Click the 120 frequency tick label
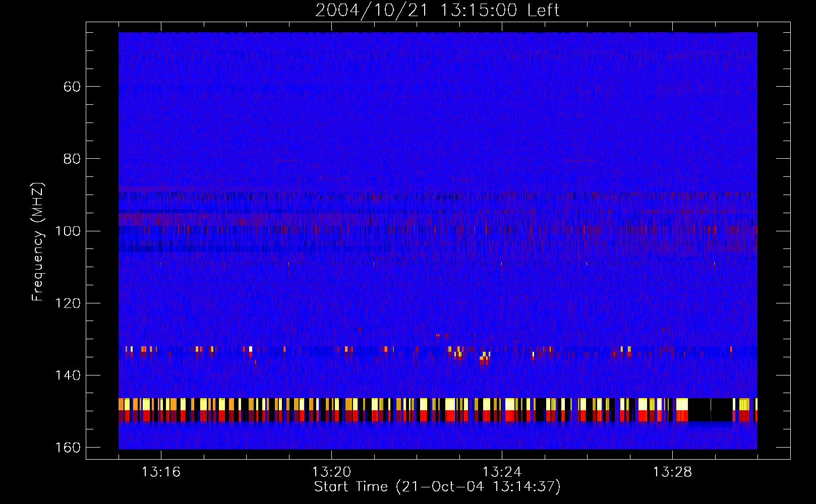The height and width of the screenshot is (504, 816). coord(68,303)
